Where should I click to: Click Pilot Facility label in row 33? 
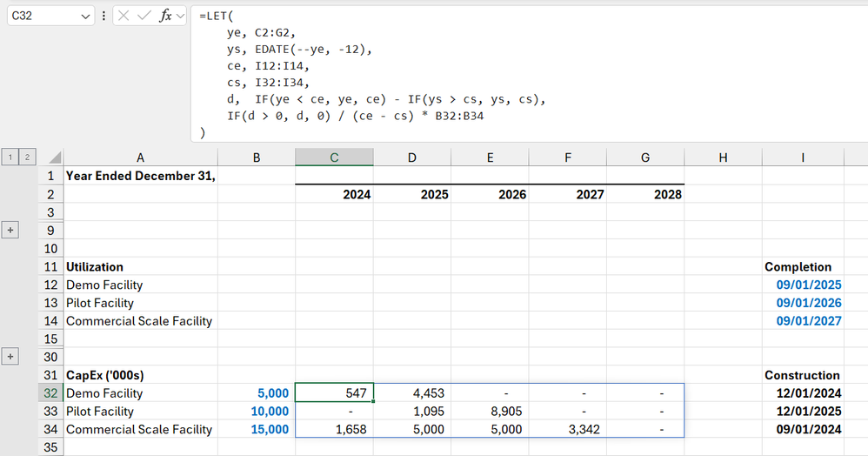click(x=141, y=411)
